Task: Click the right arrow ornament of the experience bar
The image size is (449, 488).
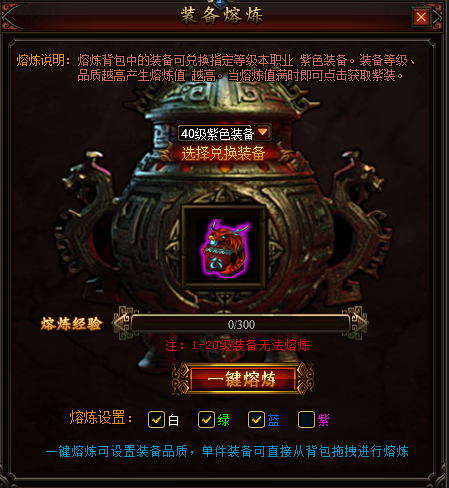Action: (x=357, y=323)
